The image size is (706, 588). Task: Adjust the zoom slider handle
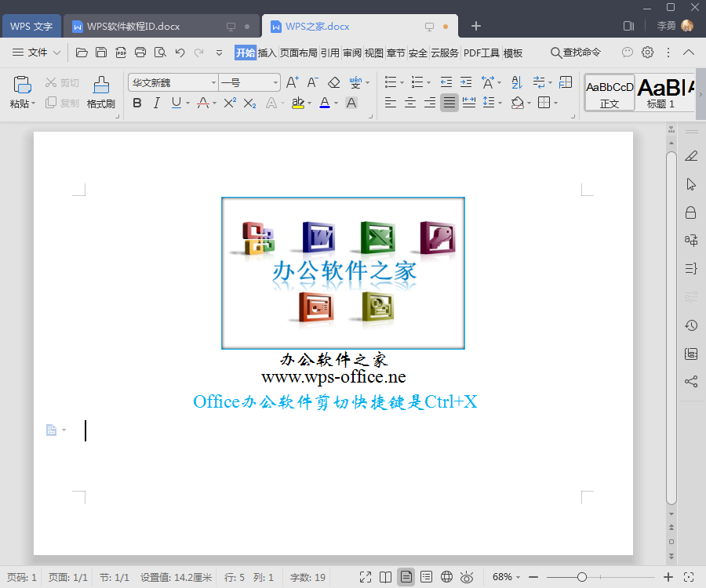[x=582, y=577]
